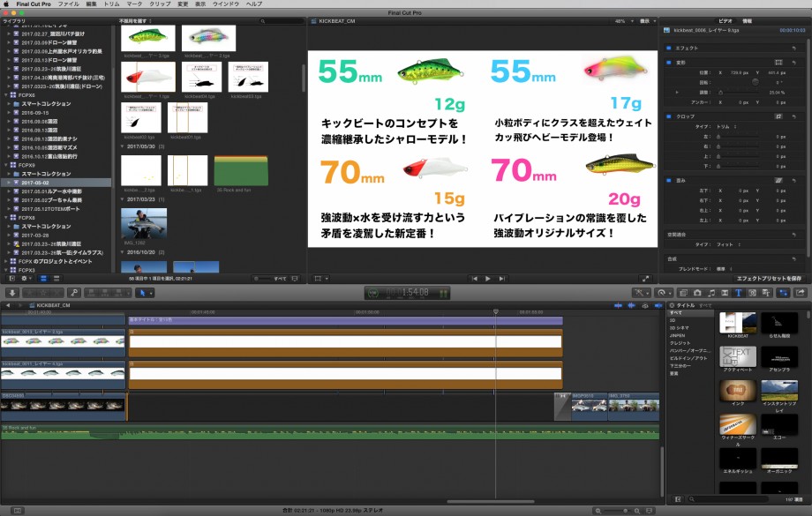Toggle the Libraries sidebar button
The height and width of the screenshot is (516, 812).
pos(12,279)
